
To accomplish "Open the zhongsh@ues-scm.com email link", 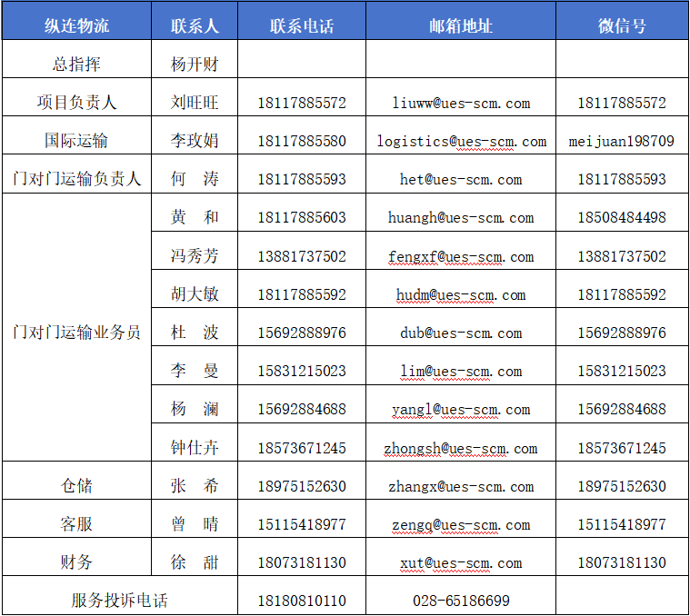I will click(461, 448).
